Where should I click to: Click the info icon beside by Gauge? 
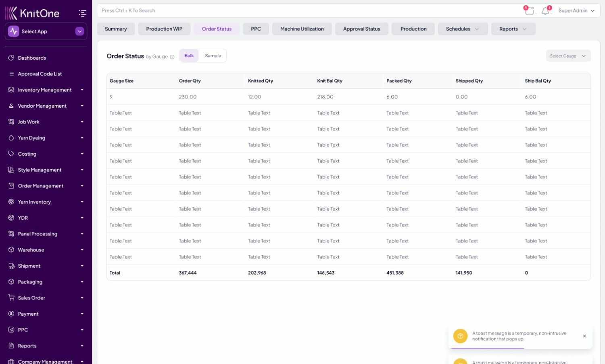click(x=172, y=57)
